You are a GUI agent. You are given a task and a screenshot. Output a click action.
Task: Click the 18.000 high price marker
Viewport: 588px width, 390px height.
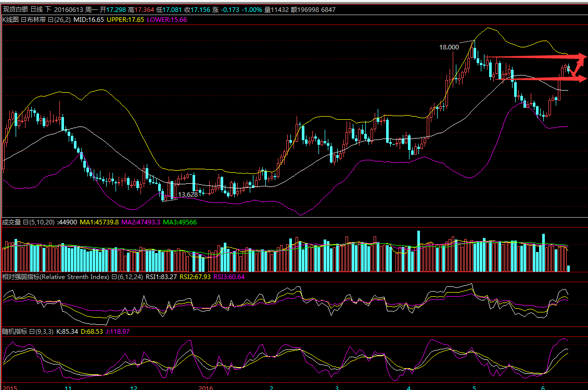449,47
